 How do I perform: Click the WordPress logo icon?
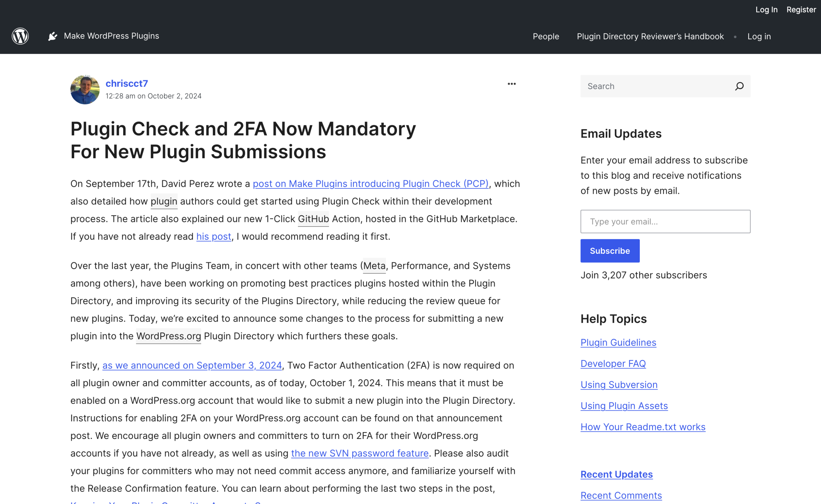tap(20, 36)
